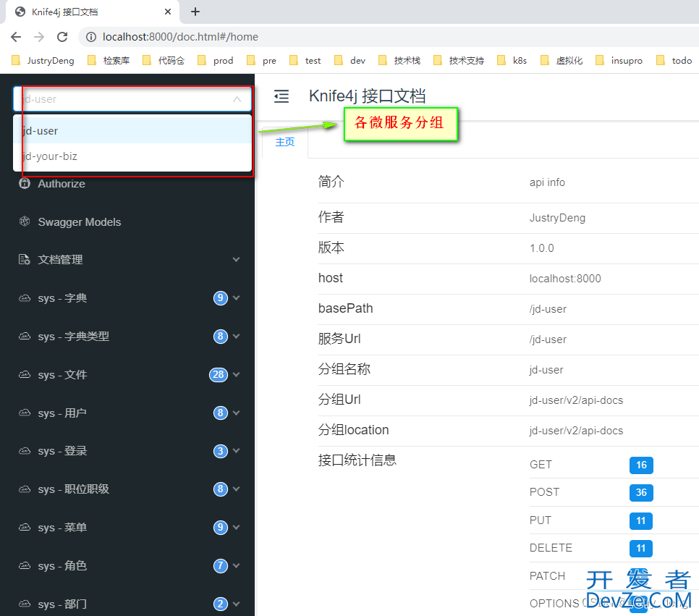The width and height of the screenshot is (699, 616).
Task: Open the 检索库 bookmark folder
Action: [109, 61]
